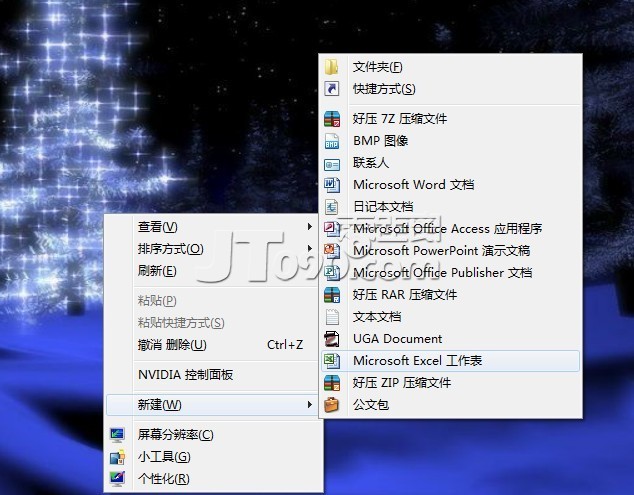634x495 pixels.
Task: Expand the 排序方式(O) submenu arrow
Action: pyautogui.click(x=309, y=248)
